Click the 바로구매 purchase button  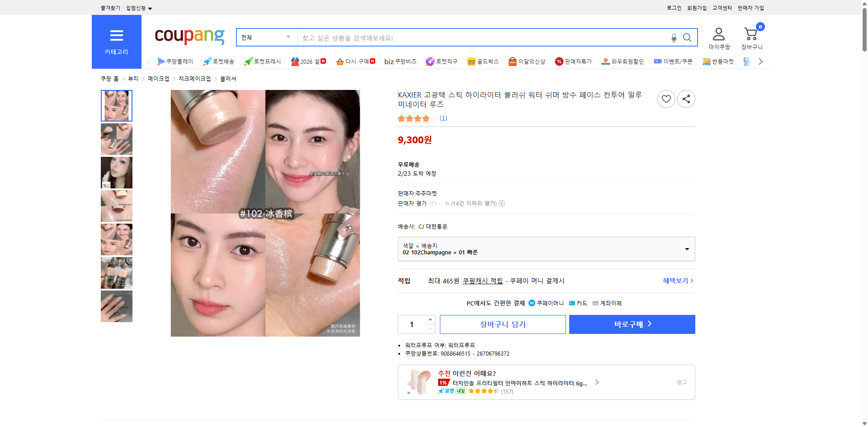[x=632, y=324]
